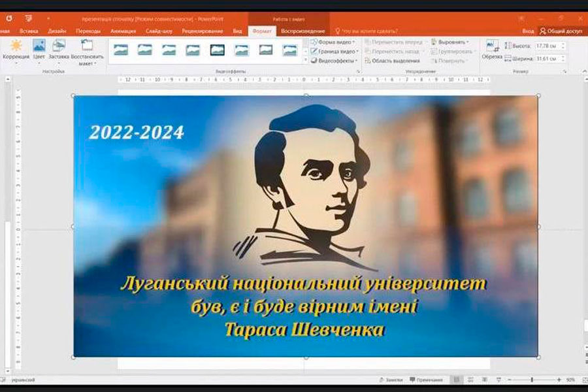
Task: Toggle the Заметки (Notes) pane
Action: pos(391,380)
